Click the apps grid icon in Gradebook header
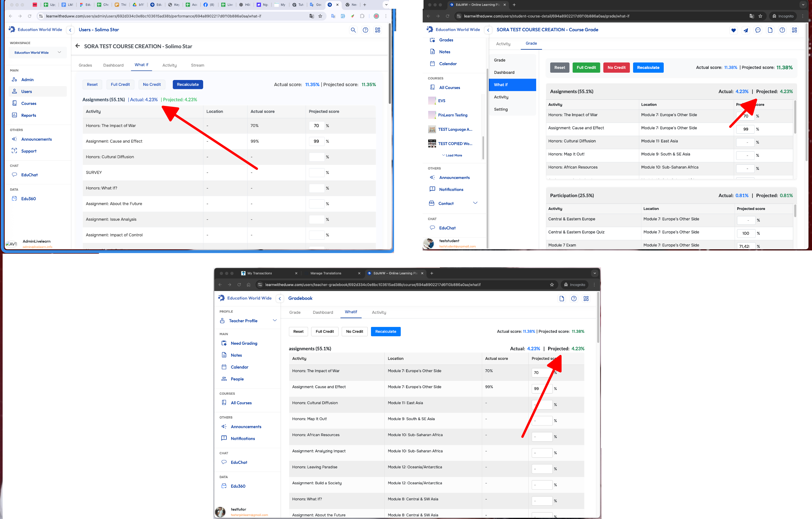The width and height of the screenshot is (812, 519). (586, 298)
